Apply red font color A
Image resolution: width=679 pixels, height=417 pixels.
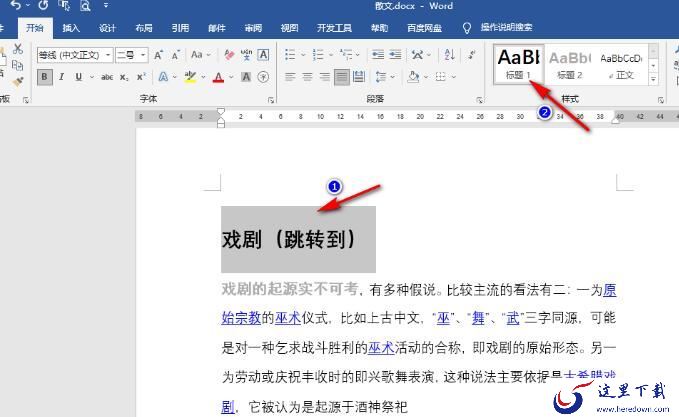[x=218, y=77]
